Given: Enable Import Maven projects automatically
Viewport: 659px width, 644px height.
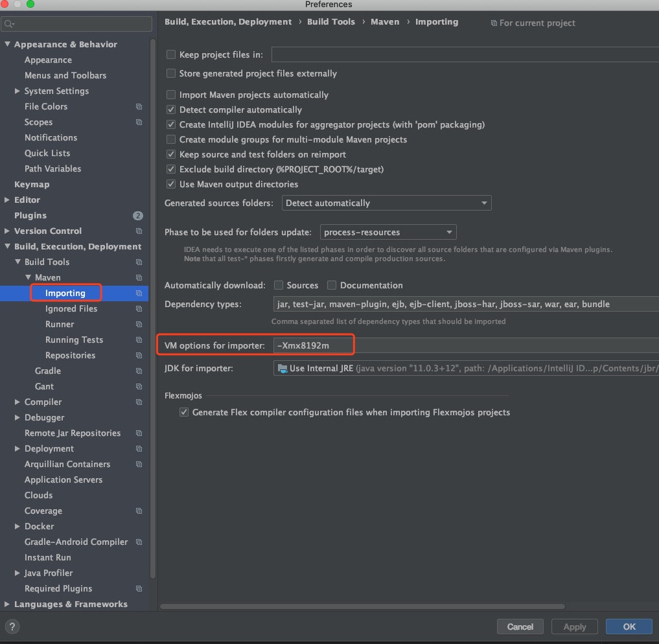Looking at the screenshot, I should (x=171, y=95).
